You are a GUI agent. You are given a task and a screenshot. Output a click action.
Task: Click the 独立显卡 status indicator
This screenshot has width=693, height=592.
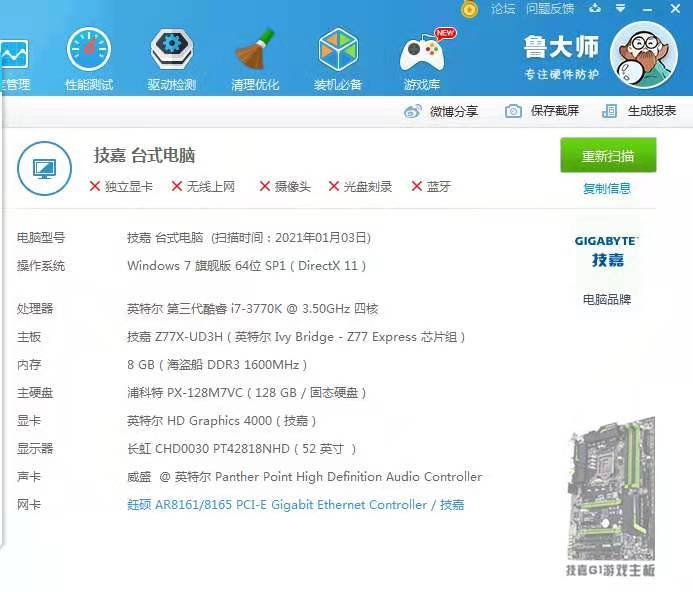tap(121, 187)
